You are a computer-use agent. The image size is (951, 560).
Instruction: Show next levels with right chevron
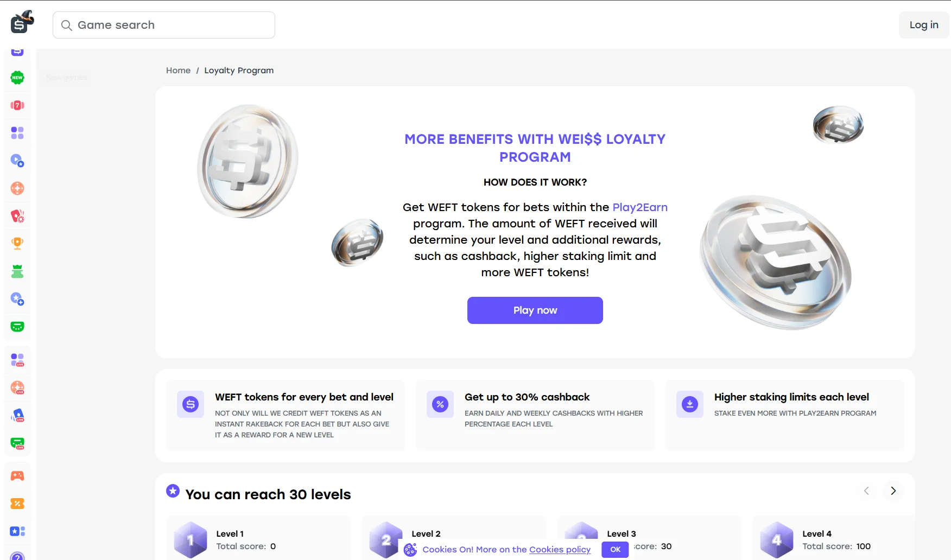click(x=893, y=491)
